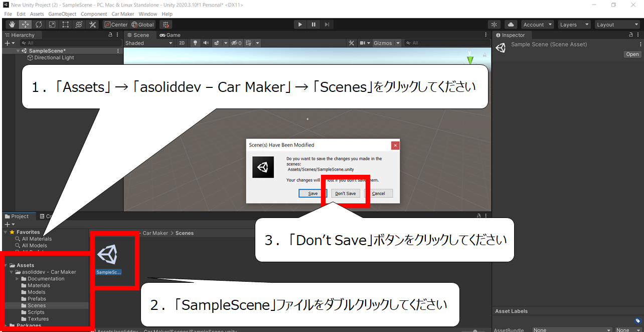
Task: Toggle the scene grid visibility icon
Action: click(249, 43)
